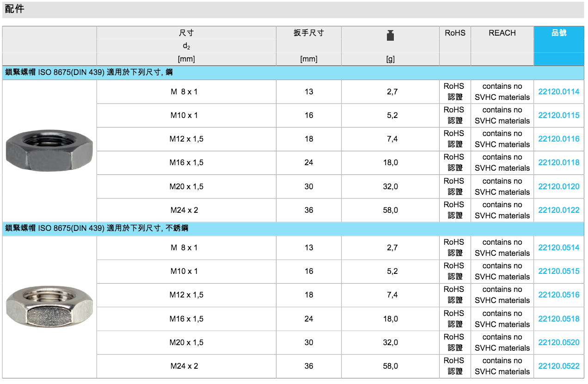Image resolution: width=588 pixels, height=384 pixels.
Task: Select part number 22120.0515
Action: (558, 271)
